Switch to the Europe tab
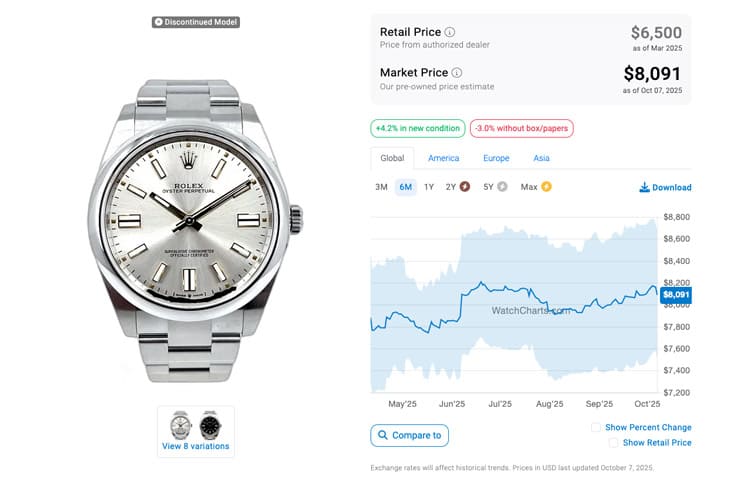Screen dimensions: 730x482 click(x=496, y=158)
